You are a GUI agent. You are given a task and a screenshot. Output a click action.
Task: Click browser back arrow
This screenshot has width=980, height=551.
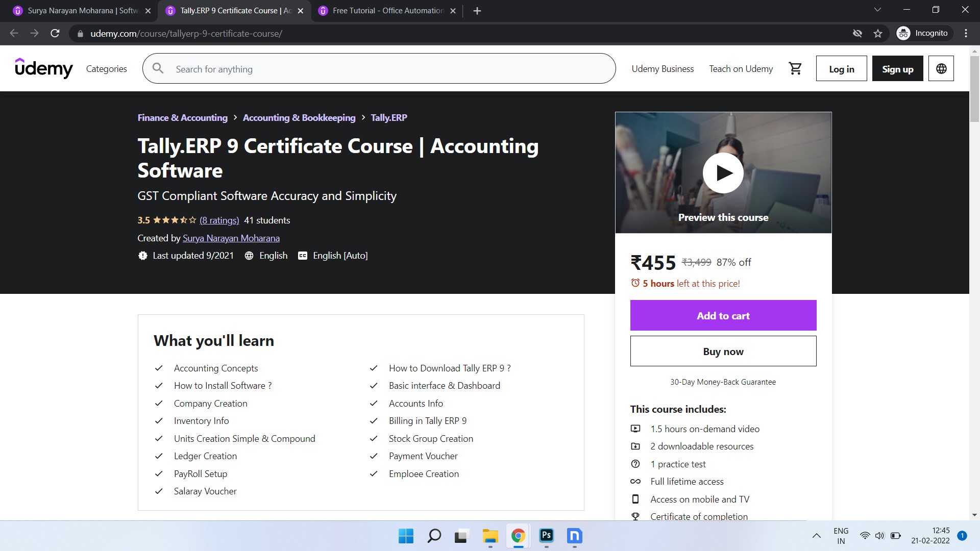tap(14, 33)
